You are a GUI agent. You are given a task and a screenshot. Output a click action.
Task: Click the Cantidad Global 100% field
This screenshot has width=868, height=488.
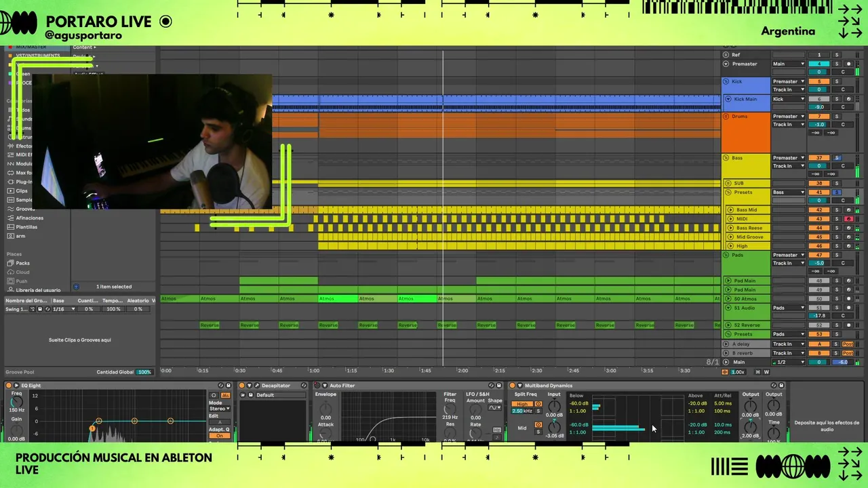tap(144, 372)
